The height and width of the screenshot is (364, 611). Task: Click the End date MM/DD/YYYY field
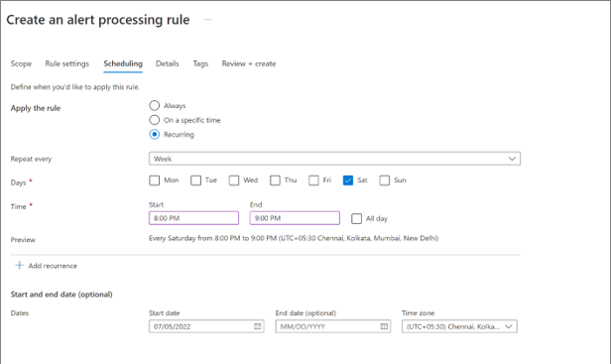click(333, 326)
